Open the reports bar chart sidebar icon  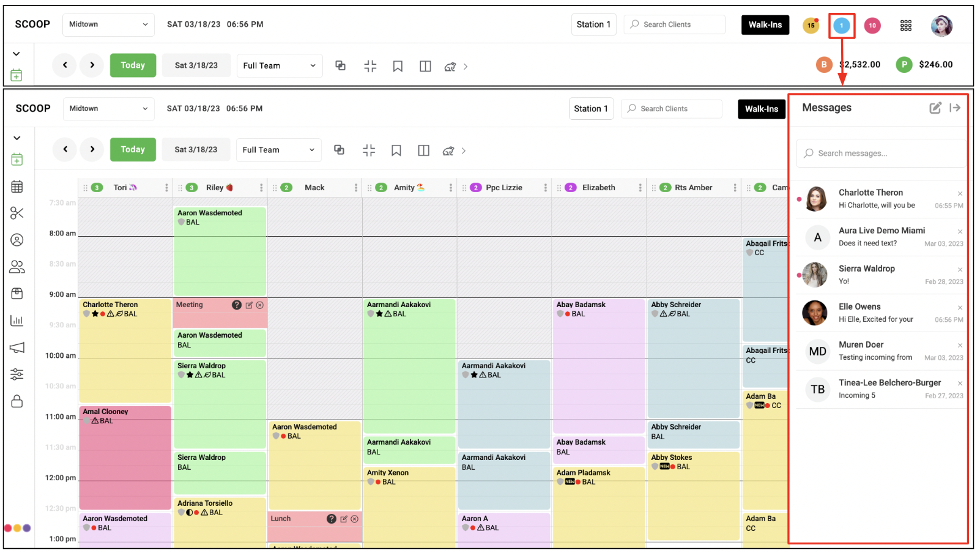[17, 321]
